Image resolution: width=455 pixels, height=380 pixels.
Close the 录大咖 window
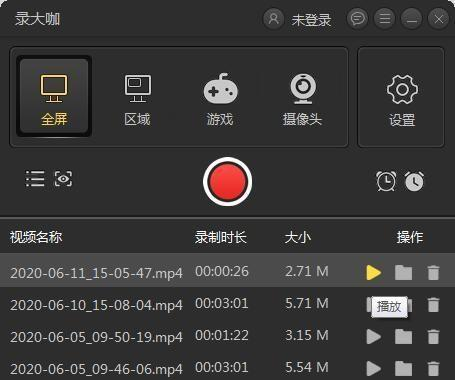(438, 19)
